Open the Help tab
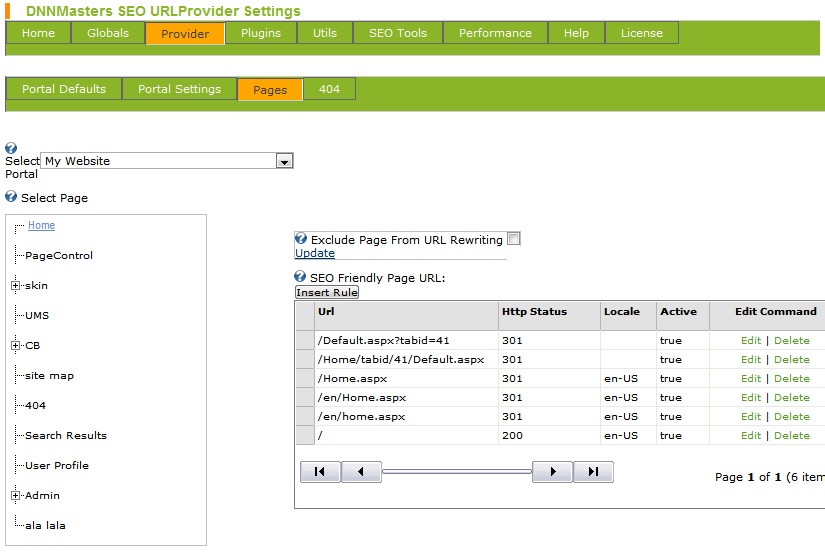The height and width of the screenshot is (557, 825). click(576, 33)
